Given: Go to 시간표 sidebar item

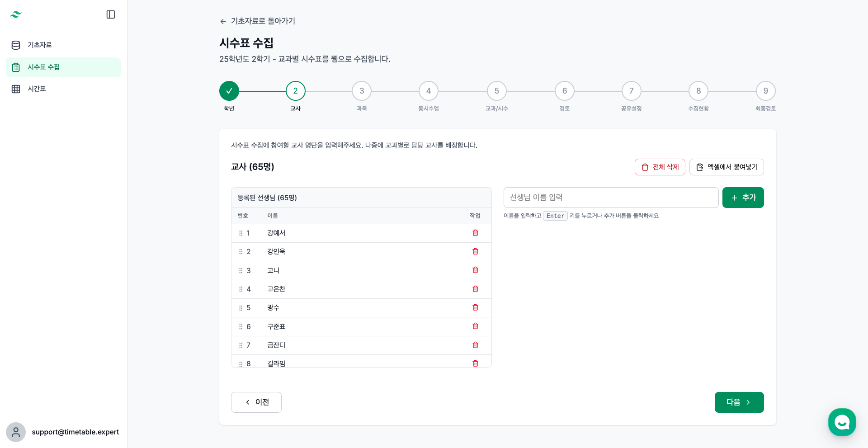Looking at the screenshot, I should pyautogui.click(x=37, y=89).
